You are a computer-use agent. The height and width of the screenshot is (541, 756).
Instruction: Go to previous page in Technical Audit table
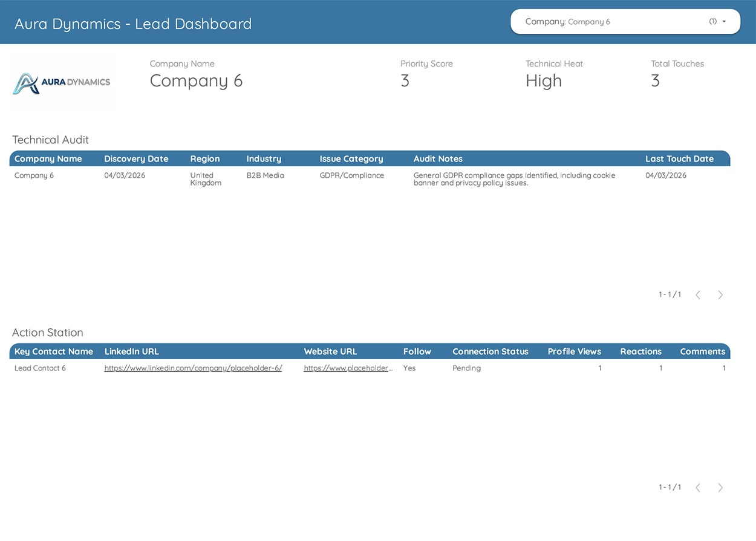point(698,295)
